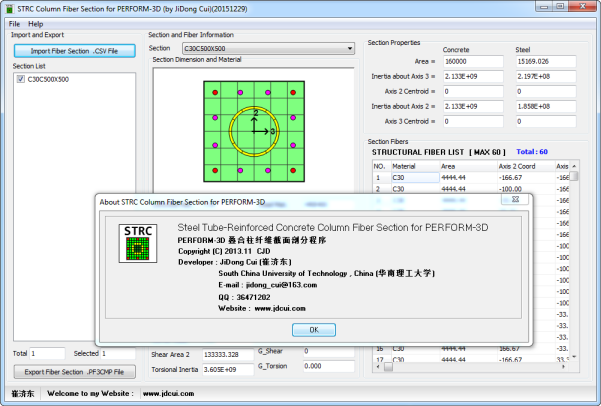The image size is (601, 406).
Task: Click the Material column header
Action: click(x=415, y=166)
